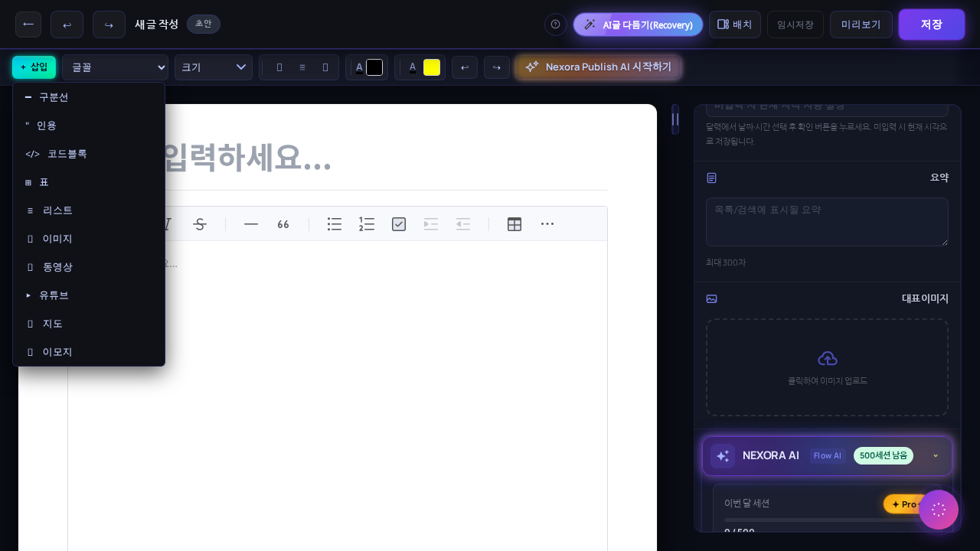
Task: Choose 이모지 from the insert menu
Action: [89, 352]
